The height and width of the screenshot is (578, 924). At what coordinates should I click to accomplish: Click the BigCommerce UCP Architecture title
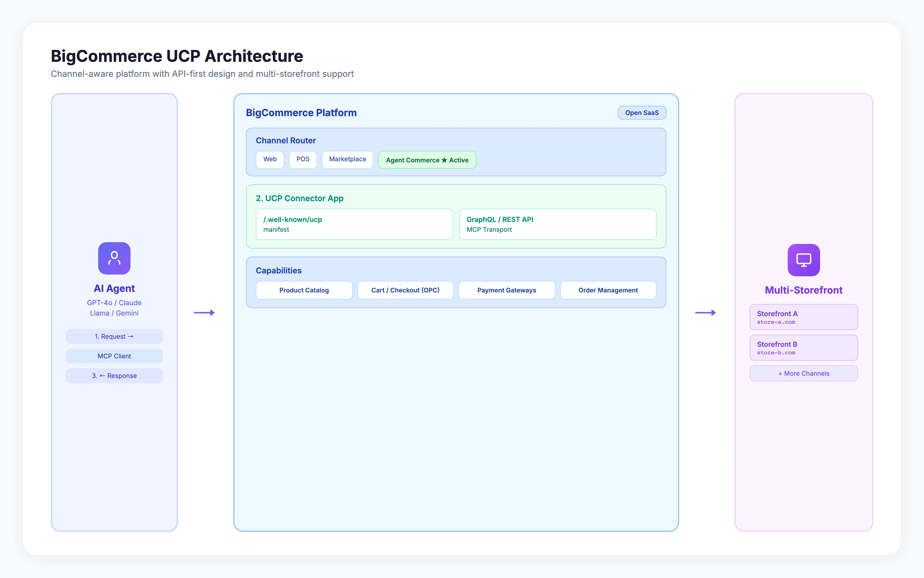[x=177, y=56]
